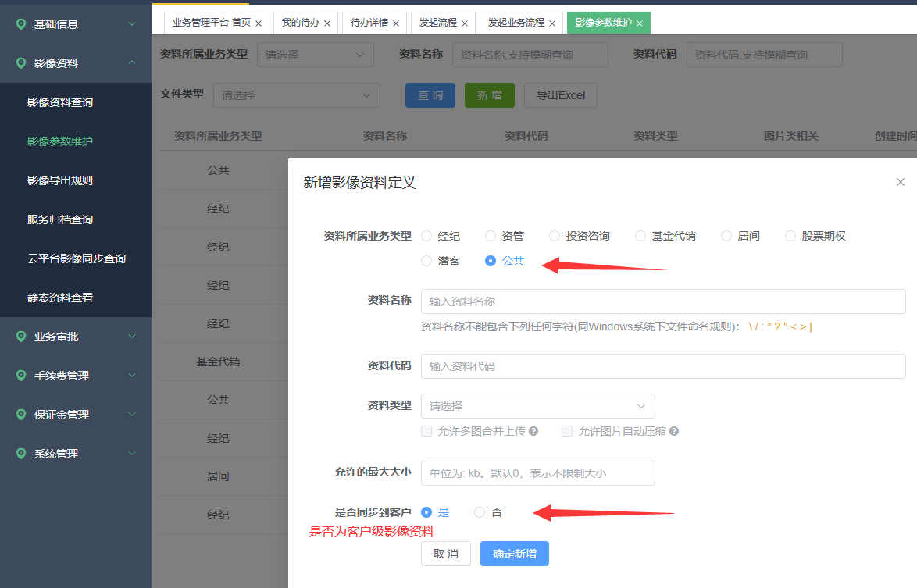
Task: Click the 居间 cell in the table
Action: click(218, 476)
